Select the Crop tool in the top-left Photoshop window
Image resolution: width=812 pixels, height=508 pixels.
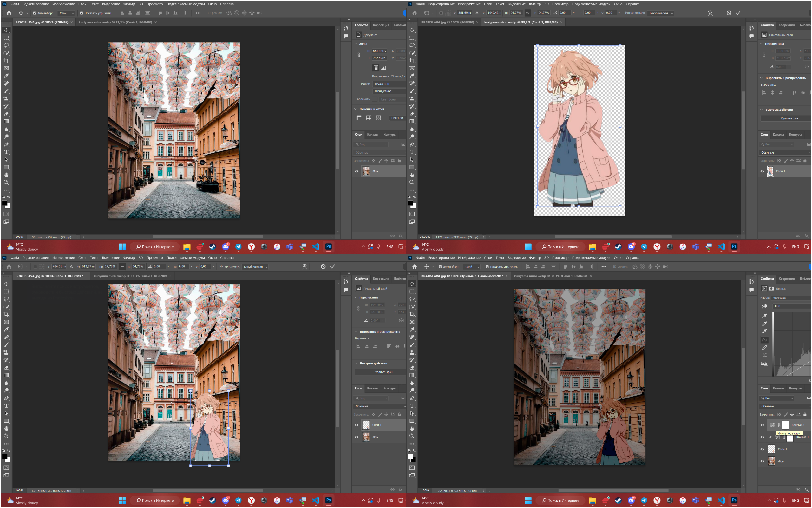6,61
